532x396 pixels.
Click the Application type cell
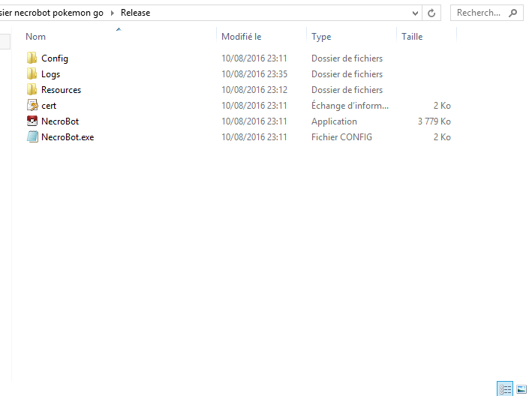click(334, 121)
